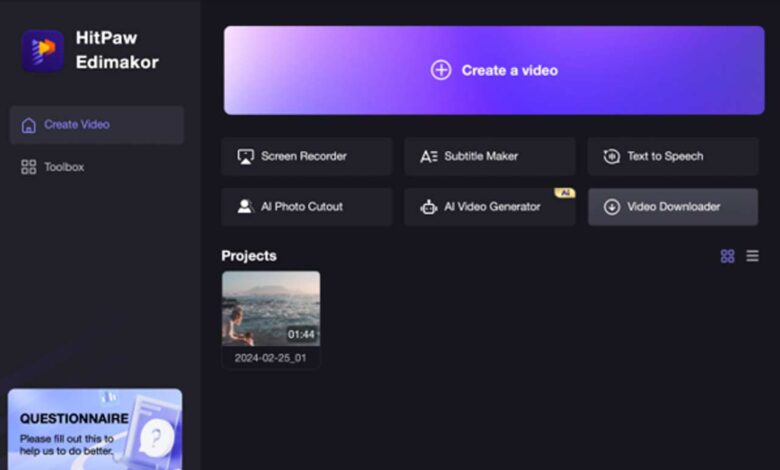This screenshot has width=780, height=470.
Task: Open the Questionnaire banner
Action: [95, 429]
